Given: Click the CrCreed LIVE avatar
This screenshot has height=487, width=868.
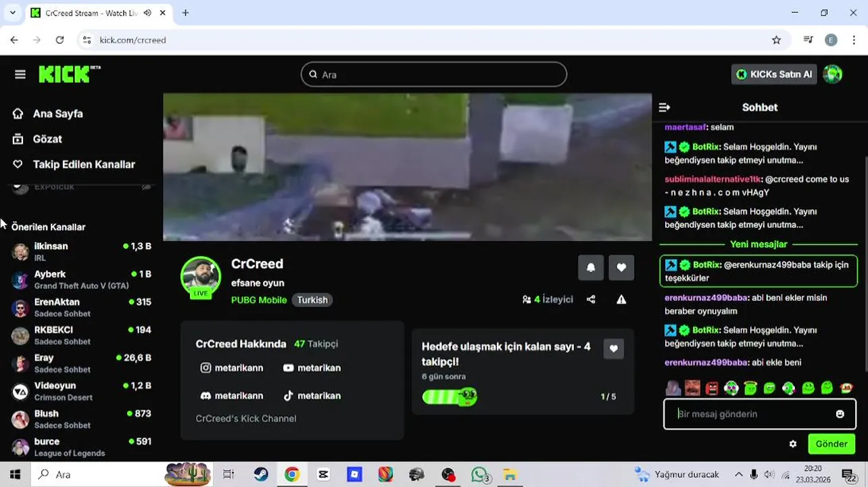Looking at the screenshot, I should tap(201, 277).
